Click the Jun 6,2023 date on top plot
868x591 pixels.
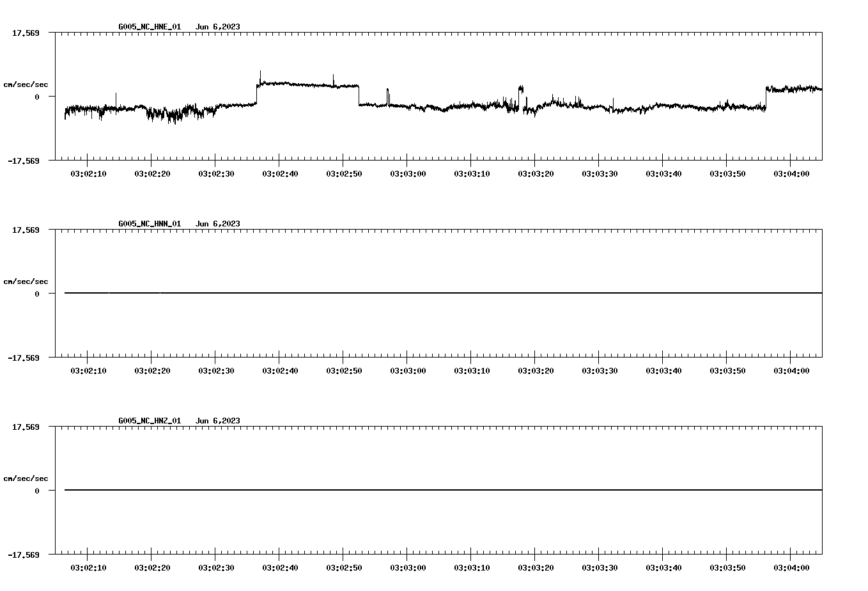pos(218,27)
